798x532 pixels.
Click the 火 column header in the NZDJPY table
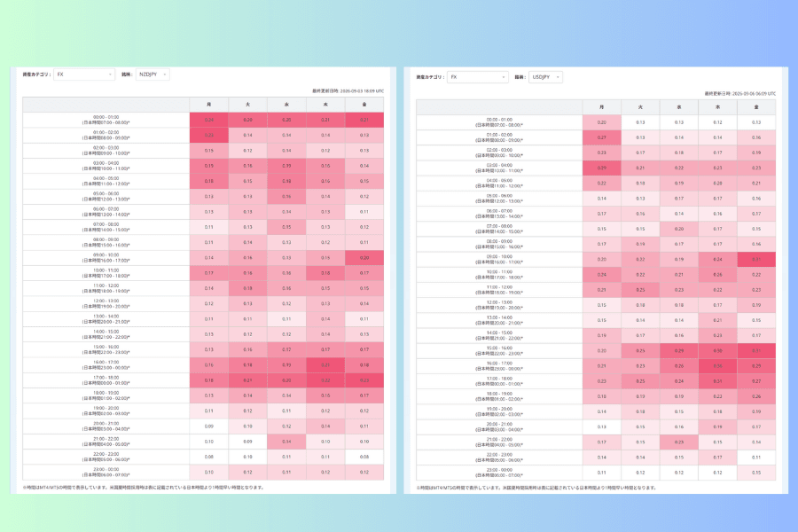[x=248, y=105]
